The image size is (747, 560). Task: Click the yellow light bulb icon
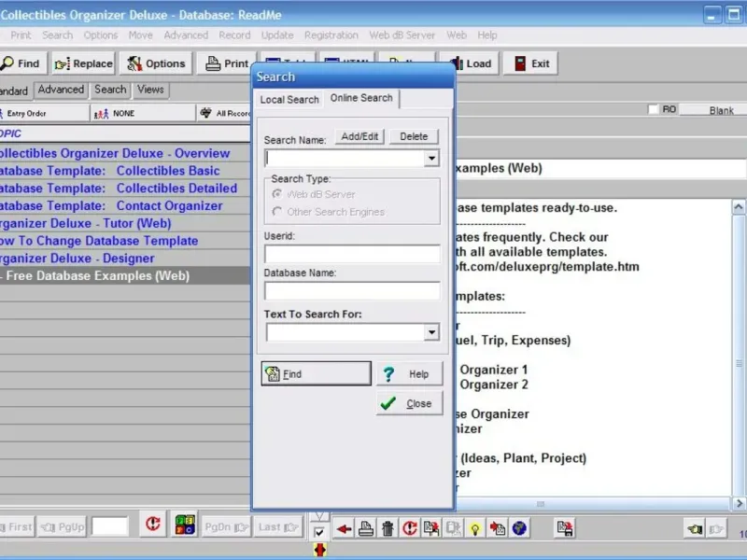pyautogui.click(x=475, y=528)
